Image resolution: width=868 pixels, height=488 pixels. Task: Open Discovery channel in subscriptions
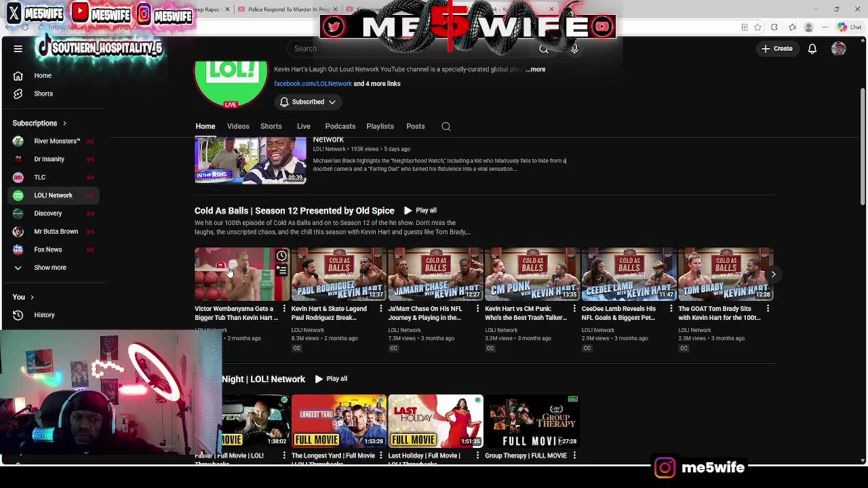coord(54,213)
